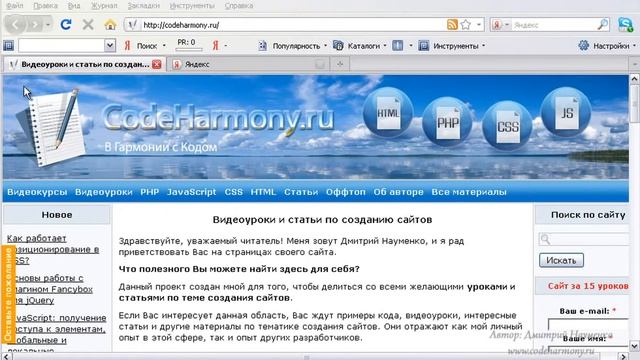Open the Справка menu
This screenshot has height=360, width=640.
click(x=239, y=6)
